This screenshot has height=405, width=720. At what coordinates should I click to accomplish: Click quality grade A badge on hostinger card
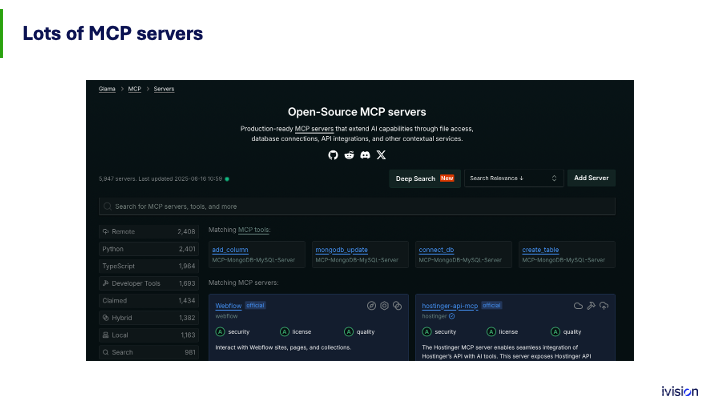click(556, 332)
